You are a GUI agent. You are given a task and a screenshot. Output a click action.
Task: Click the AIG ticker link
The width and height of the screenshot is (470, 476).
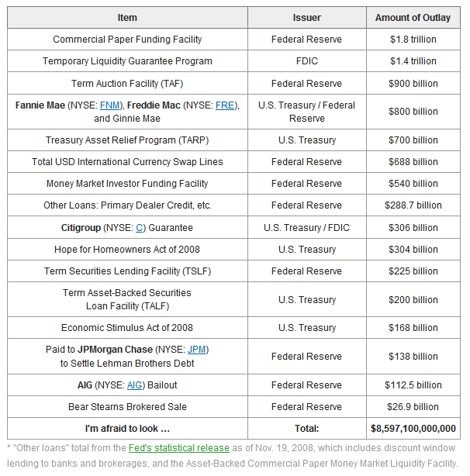pyautogui.click(x=134, y=385)
